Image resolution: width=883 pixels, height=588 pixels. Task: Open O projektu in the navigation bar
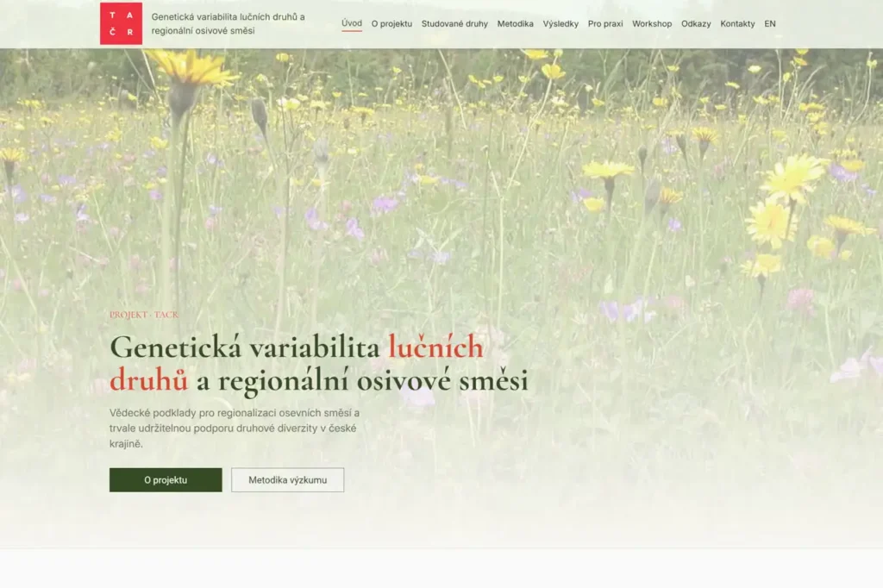tap(391, 23)
